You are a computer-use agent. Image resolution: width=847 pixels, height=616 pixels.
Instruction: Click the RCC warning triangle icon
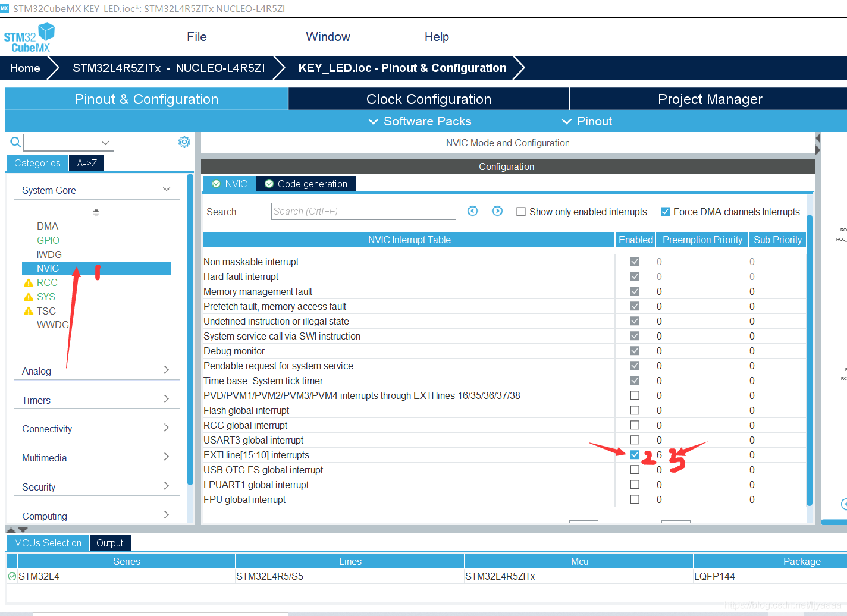[x=29, y=282]
